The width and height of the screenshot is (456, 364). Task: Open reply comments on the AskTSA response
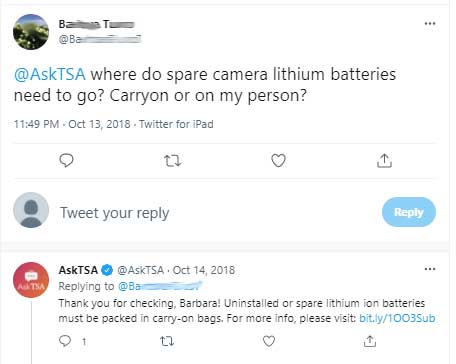point(65,341)
